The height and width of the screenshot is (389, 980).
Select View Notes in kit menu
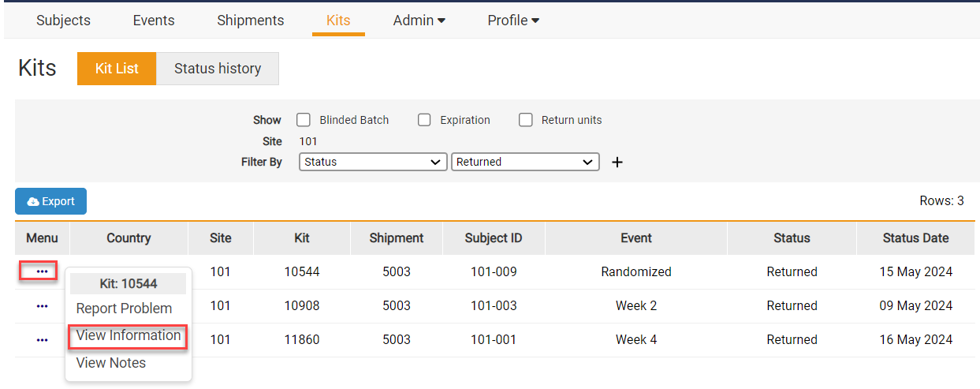[111, 363]
